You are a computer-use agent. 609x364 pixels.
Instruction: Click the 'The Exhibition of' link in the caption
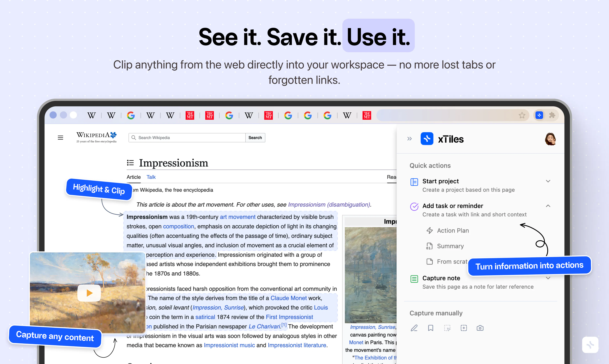(x=375, y=358)
